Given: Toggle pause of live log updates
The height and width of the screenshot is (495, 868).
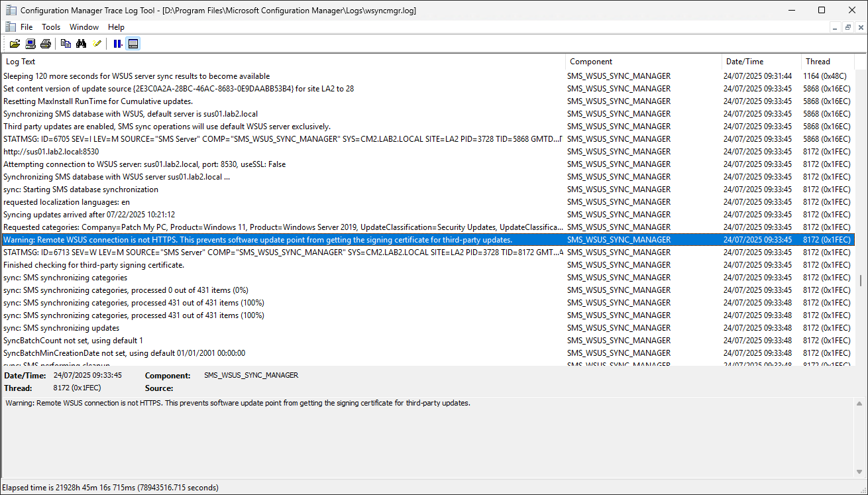Looking at the screenshot, I should (x=117, y=43).
